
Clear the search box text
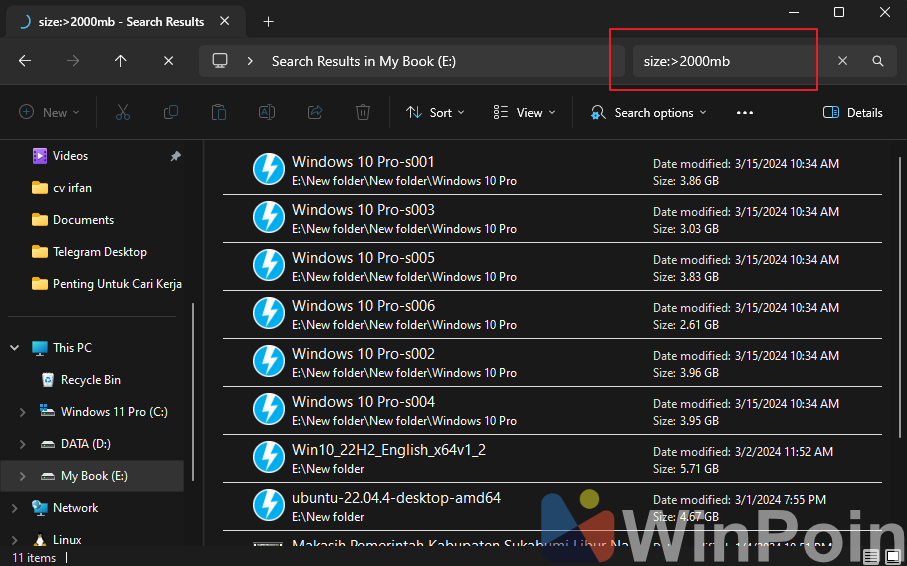point(842,61)
